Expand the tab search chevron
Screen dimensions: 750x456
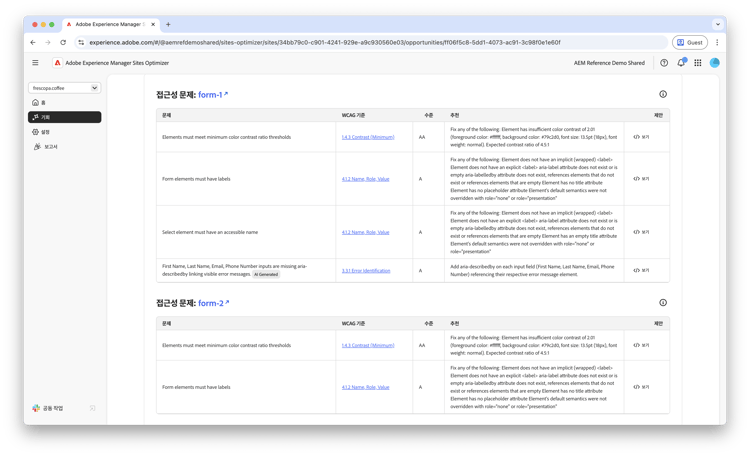(717, 24)
